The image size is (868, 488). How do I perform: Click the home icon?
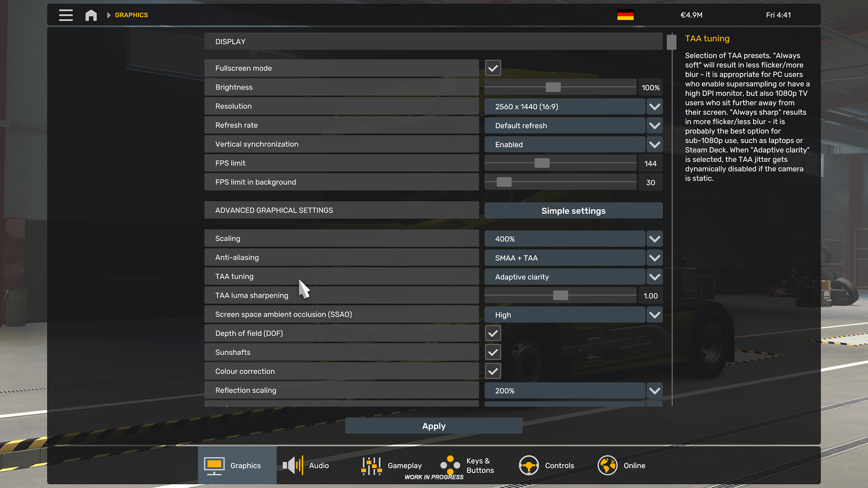tap(91, 15)
